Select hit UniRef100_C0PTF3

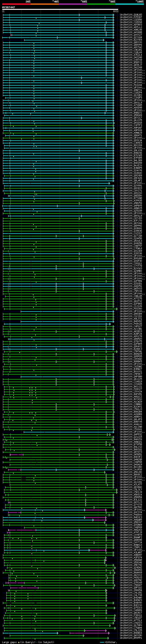coord(131,125)
